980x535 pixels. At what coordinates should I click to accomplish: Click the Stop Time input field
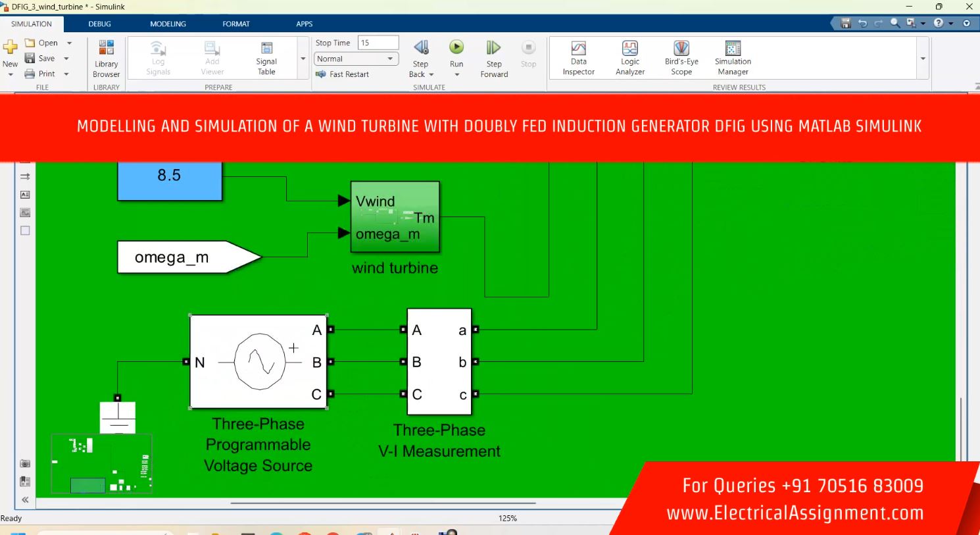pos(378,43)
